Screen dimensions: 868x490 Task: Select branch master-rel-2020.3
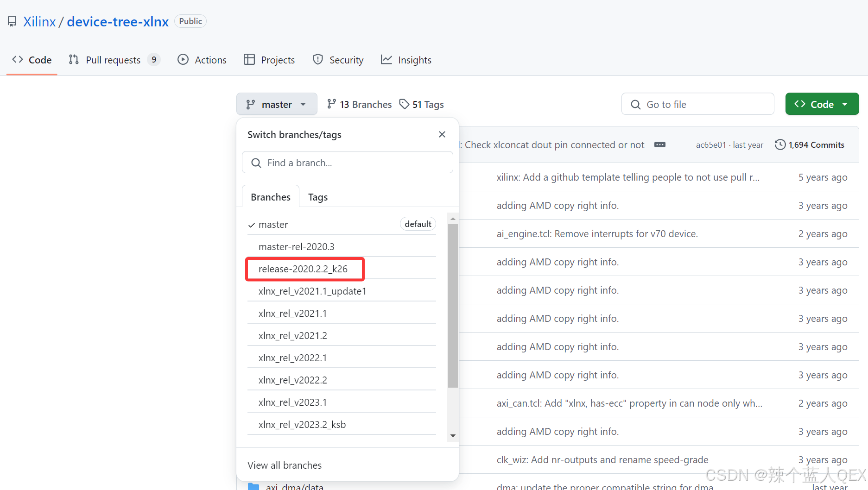(342, 246)
